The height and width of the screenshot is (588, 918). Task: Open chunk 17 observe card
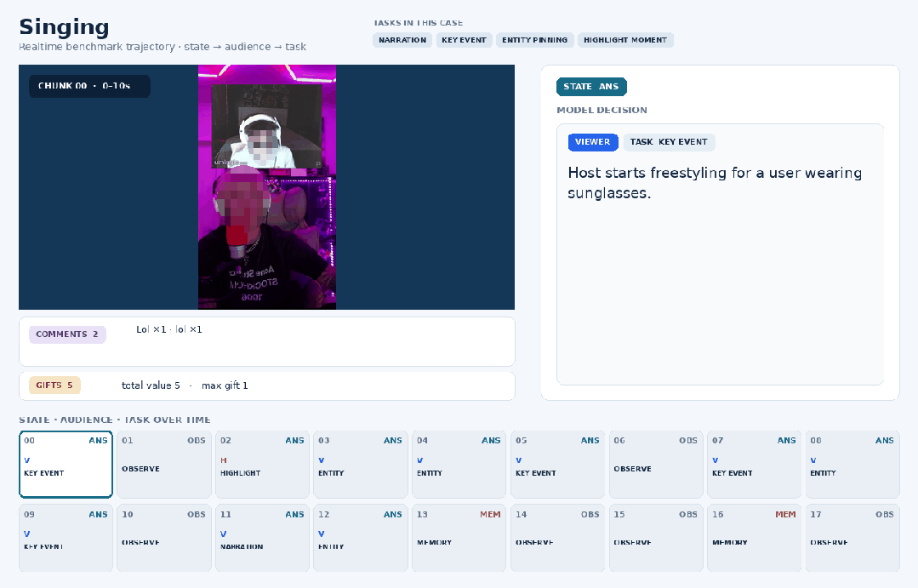tap(852, 538)
